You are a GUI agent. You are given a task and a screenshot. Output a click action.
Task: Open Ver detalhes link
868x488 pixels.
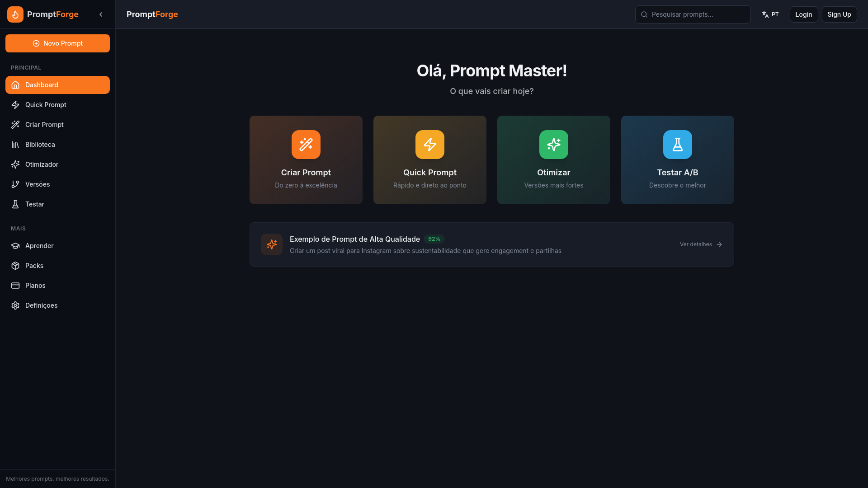pyautogui.click(x=701, y=244)
